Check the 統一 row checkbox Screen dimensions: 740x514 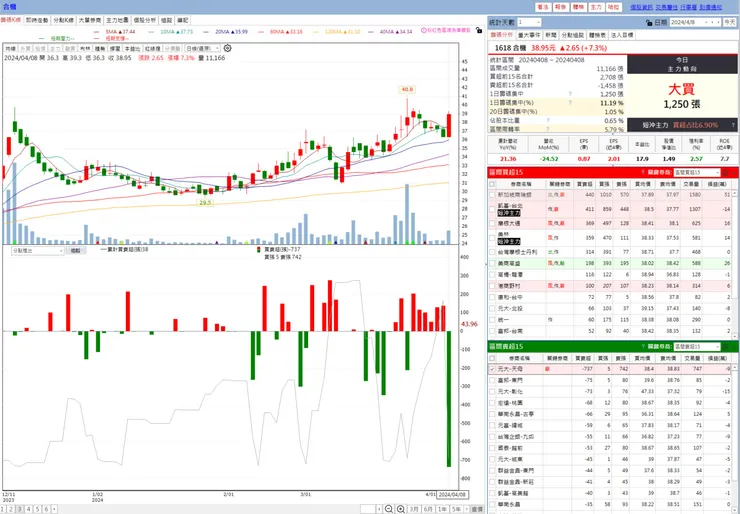coord(492,320)
